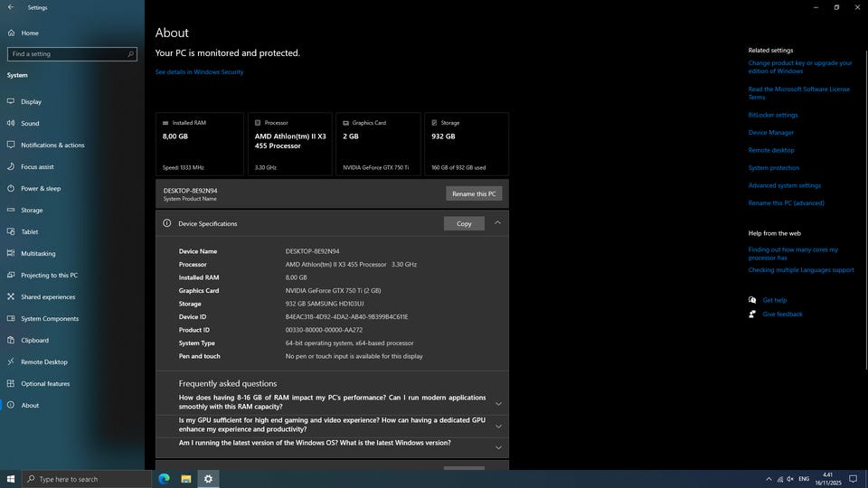This screenshot has width=868, height=488.
Task: Open the Windows Start menu
Action: 11,479
